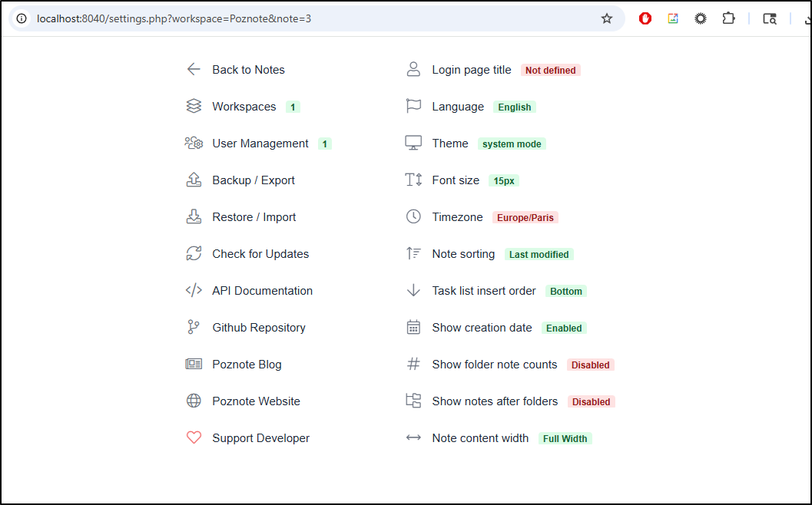The height and width of the screenshot is (505, 812).
Task: Toggle Show notes after folders Disabled badge
Action: 591,402
